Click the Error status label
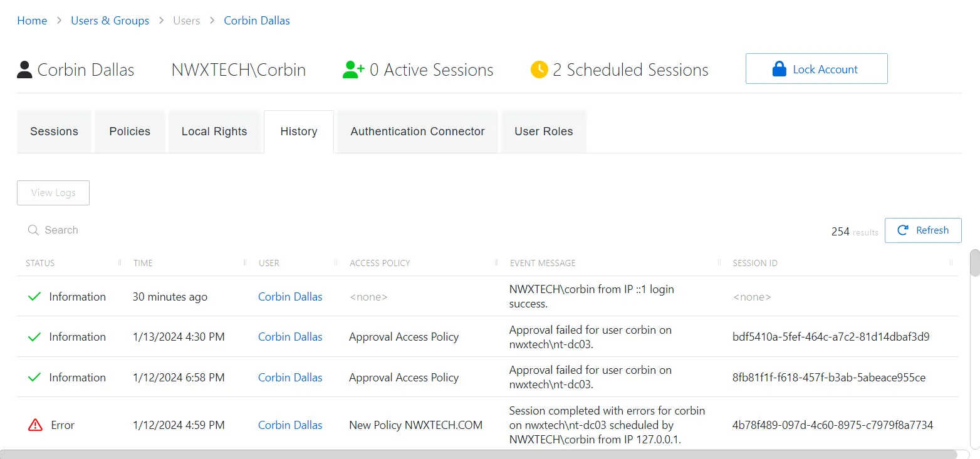980x459 pixels. tap(63, 425)
